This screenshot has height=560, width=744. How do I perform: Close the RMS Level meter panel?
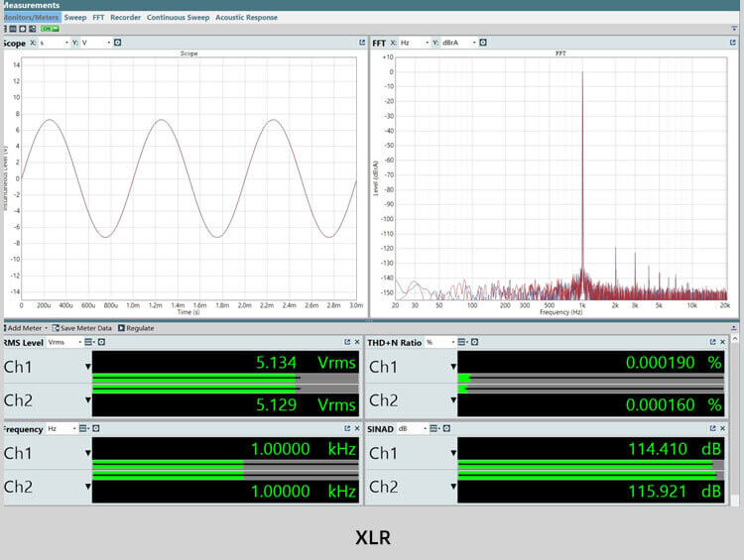point(357,342)
